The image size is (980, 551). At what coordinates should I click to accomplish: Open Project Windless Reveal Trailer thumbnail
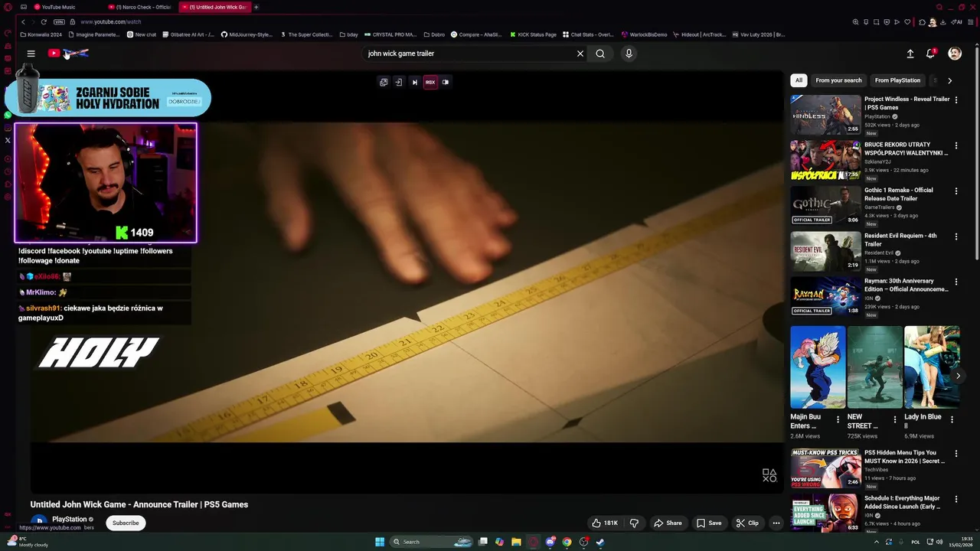coord(825,115)
